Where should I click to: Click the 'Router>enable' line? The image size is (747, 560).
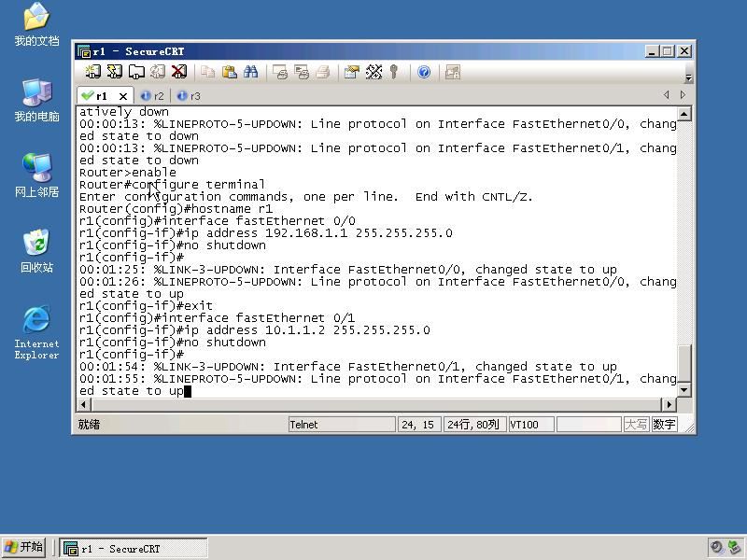point(128,173)
